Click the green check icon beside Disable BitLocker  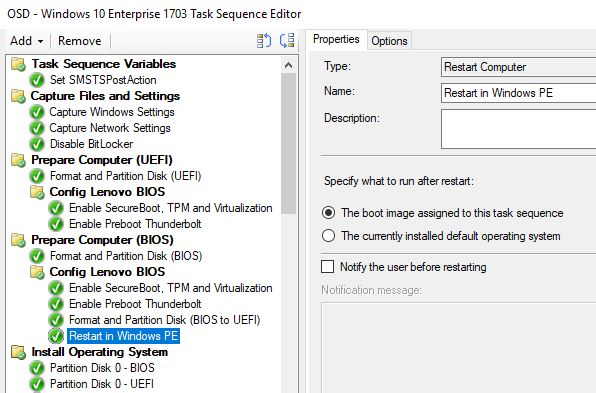37,144
